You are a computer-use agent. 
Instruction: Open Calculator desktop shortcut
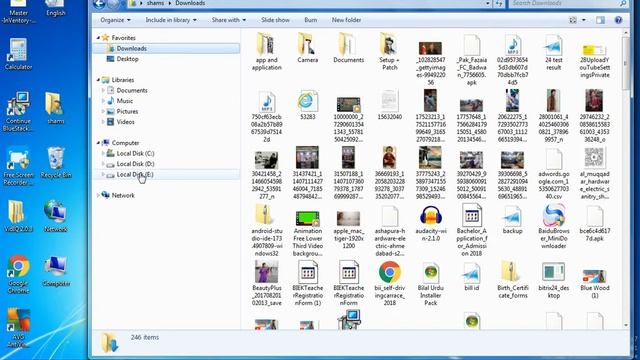click(18, 54)
